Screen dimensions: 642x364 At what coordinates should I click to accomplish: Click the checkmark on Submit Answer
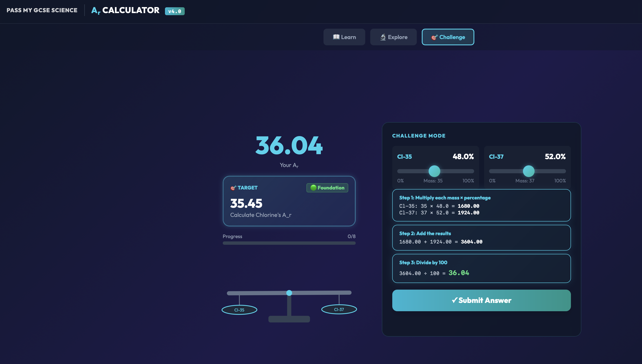[455, 300]
